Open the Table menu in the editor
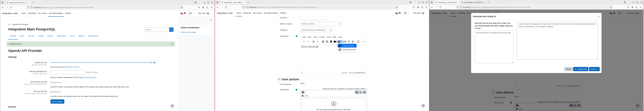 (334, 37)
